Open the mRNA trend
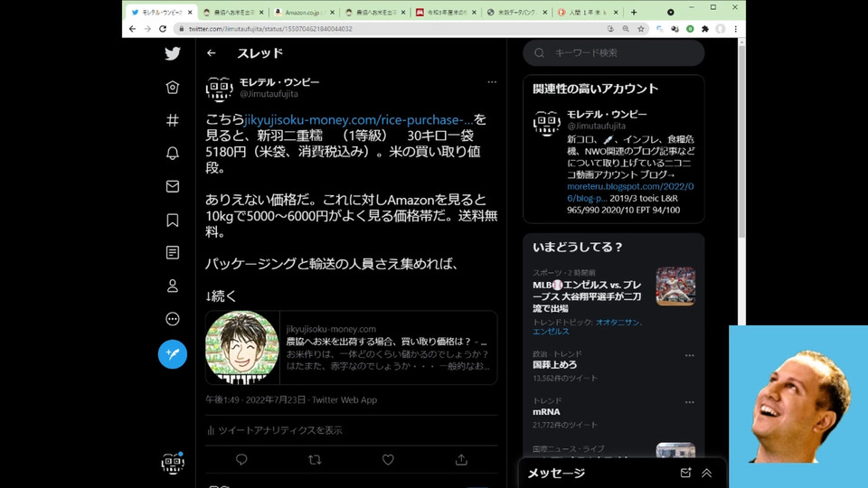This screenshot has width=868, height=488. tap(546, 412)
